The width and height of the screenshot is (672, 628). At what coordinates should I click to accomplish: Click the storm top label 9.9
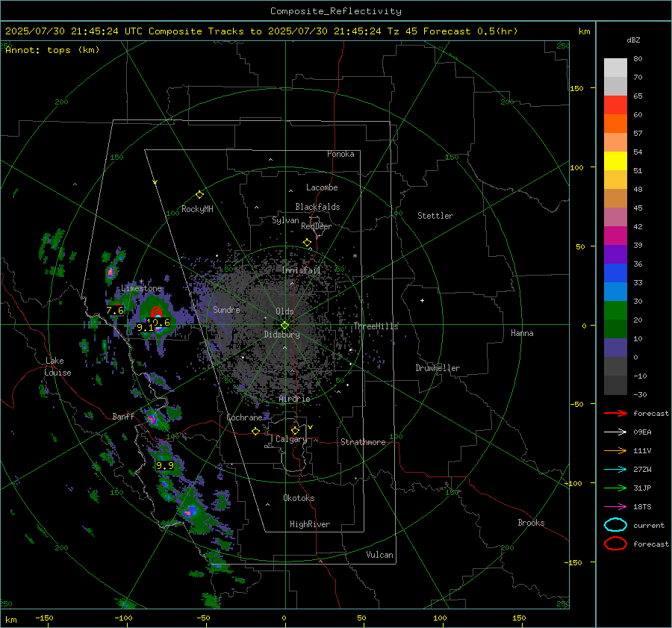tap(165, 465)
